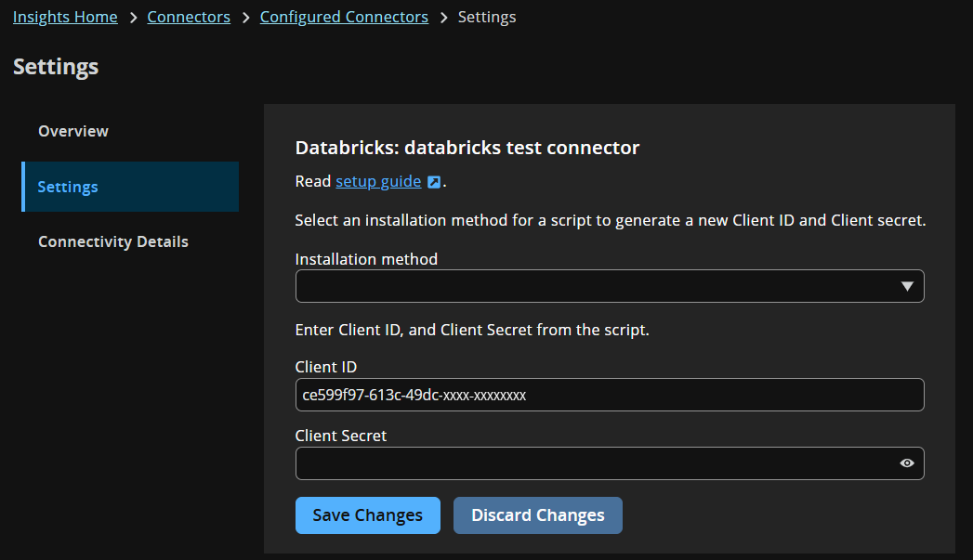Image resolution: width=973 pixels, height=560 pixels.
Task: Click Discard Changes to revert edits
Action: [x=537, y=514]
